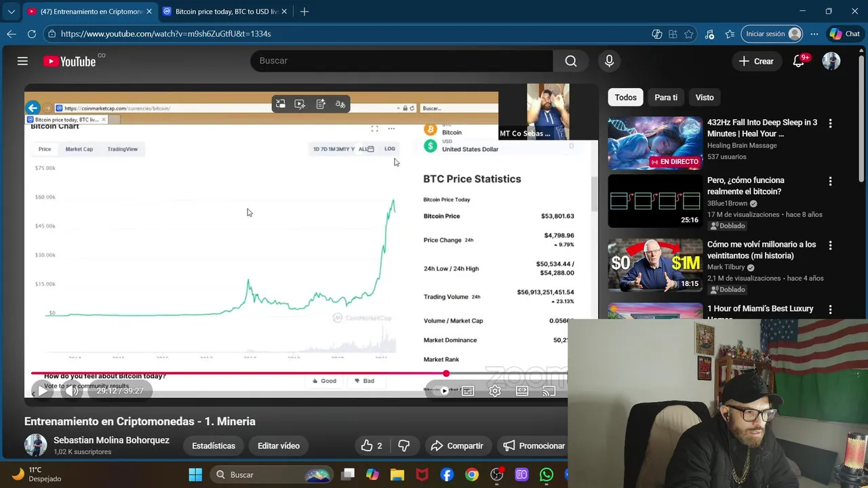
Task: Open the weather widget showing 11°C
Action: [x=37, y=474]
